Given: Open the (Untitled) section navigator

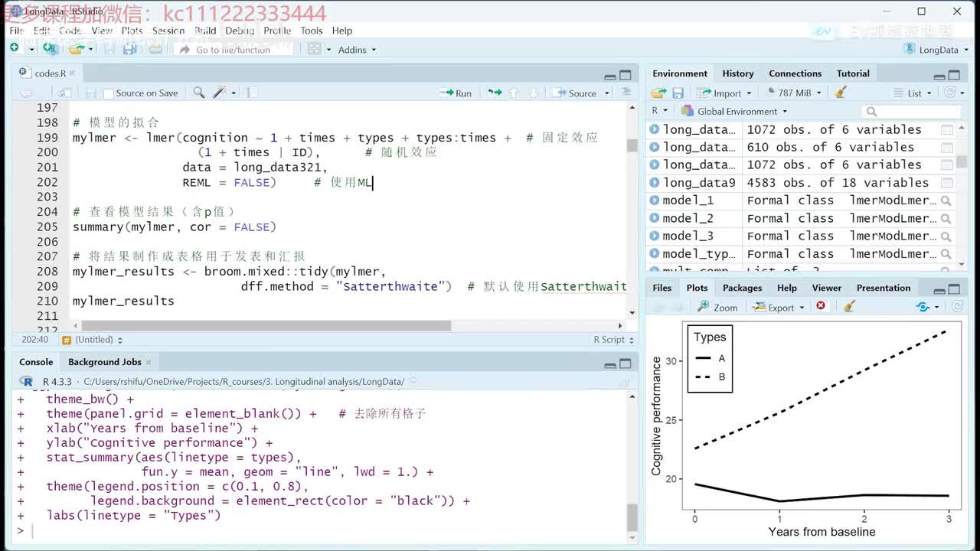Looking at the screenshot, I should 93,340.
